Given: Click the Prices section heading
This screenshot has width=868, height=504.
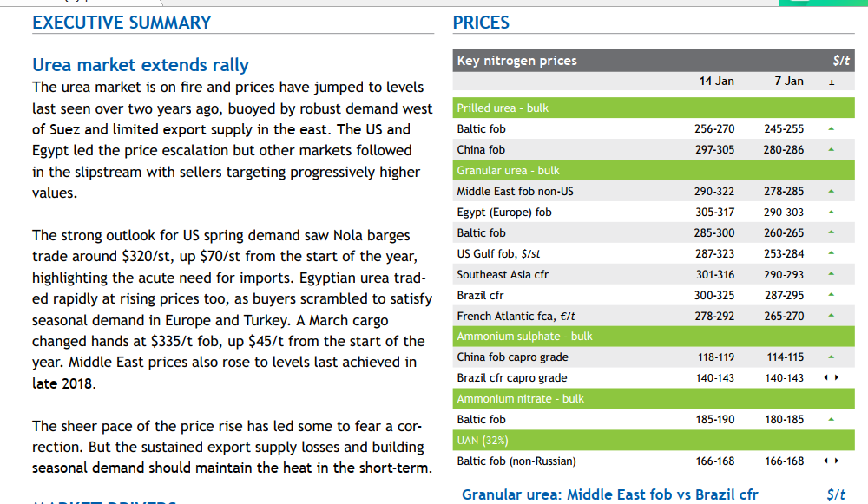Looking at the screenshot, I should [481, 23].
